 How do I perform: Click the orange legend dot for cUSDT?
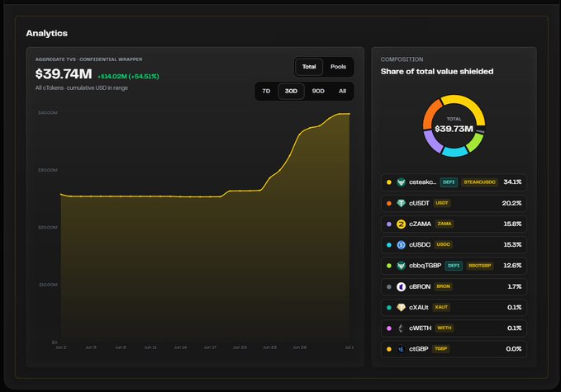(x=389, y=203)
